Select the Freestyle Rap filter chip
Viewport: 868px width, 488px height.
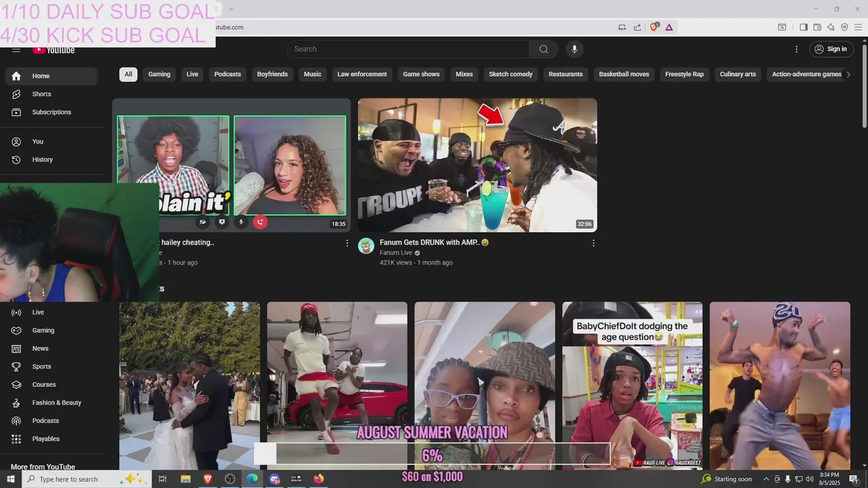[x=684, y=74]
